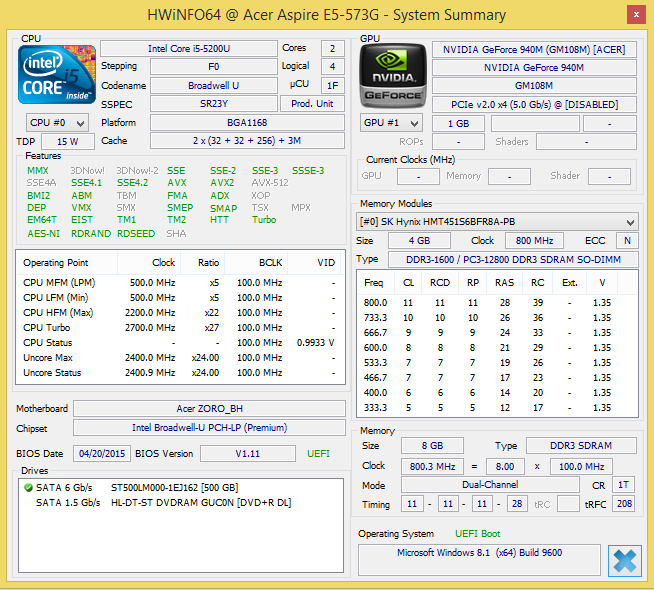Open the GPU #1 selector dropdown

pos(391,123)
